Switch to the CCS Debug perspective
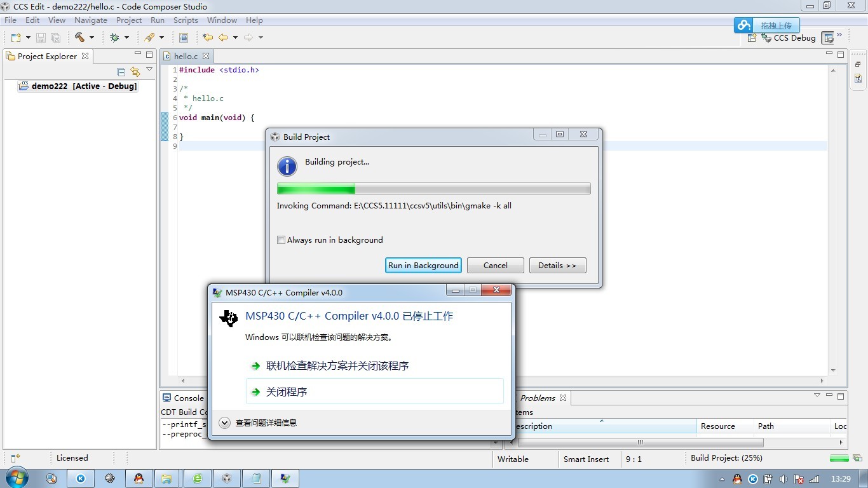Screen dimensions: 868x488 [789, 37]
